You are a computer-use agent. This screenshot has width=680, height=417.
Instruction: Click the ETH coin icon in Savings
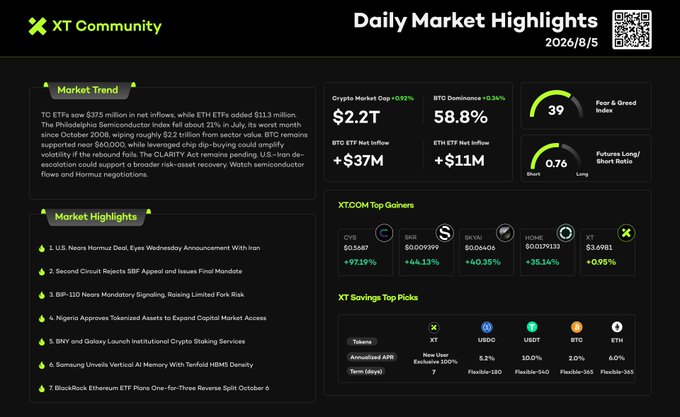[617, 327]
